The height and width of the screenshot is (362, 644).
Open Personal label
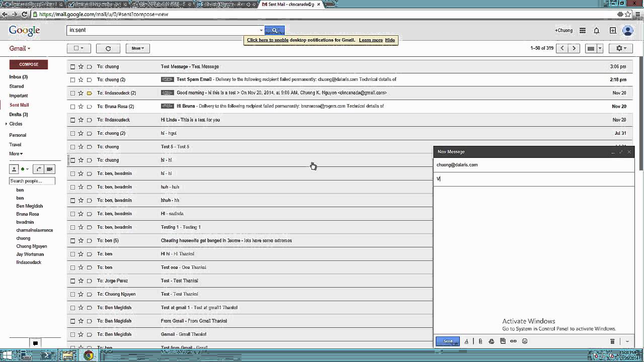18,135
